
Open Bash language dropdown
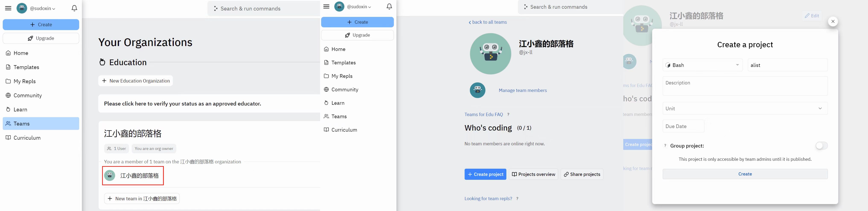pyautogui.click(x=703, y=65)
